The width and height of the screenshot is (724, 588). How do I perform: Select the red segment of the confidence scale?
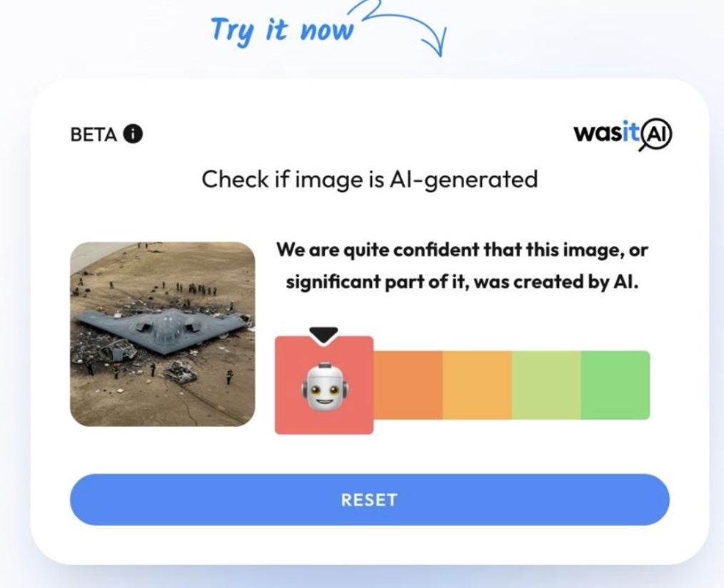click(324, 385)
